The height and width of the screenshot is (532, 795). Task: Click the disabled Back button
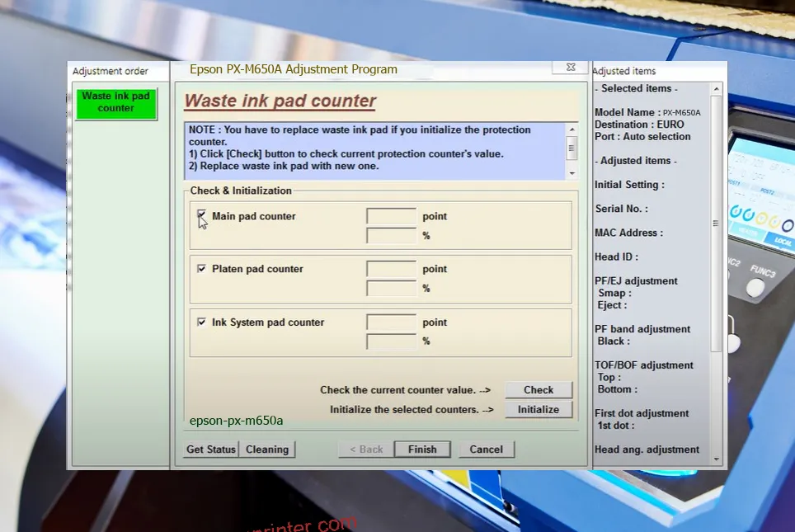[x=366, y=450]
